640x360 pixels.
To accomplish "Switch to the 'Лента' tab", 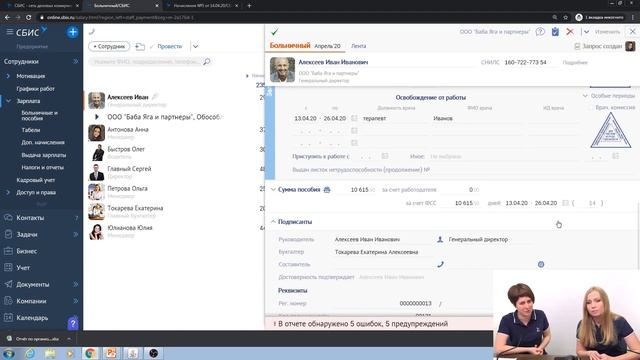I will coord(358,46).
